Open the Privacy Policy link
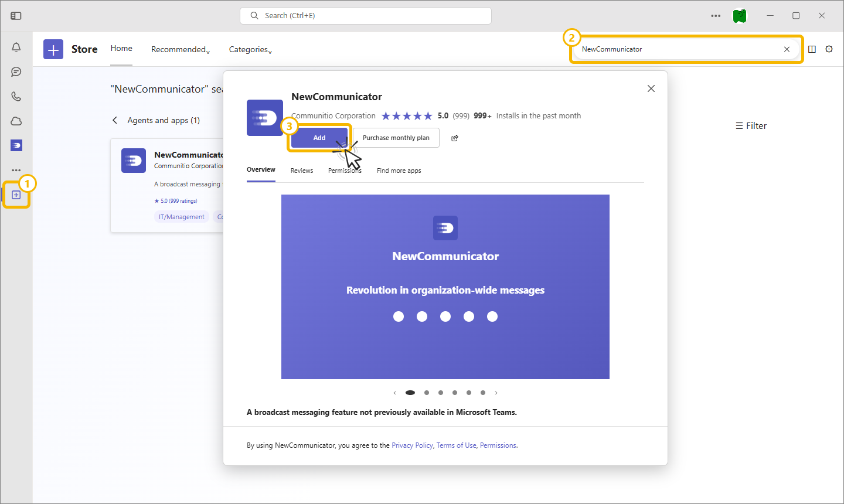Viewport: 844px width, 504px height. coord(412,445)
